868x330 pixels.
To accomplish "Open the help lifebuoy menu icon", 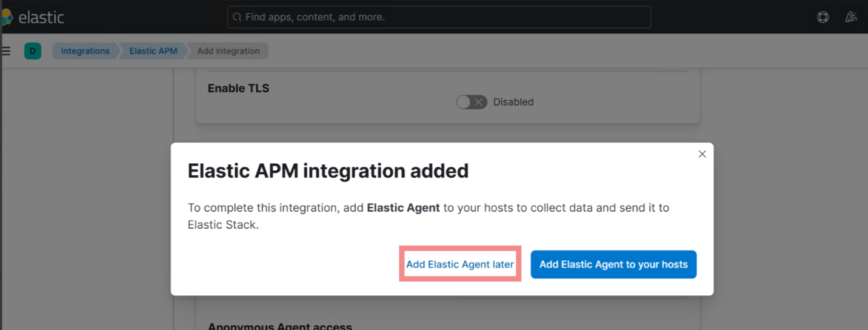I will click(x=823, y=17).
